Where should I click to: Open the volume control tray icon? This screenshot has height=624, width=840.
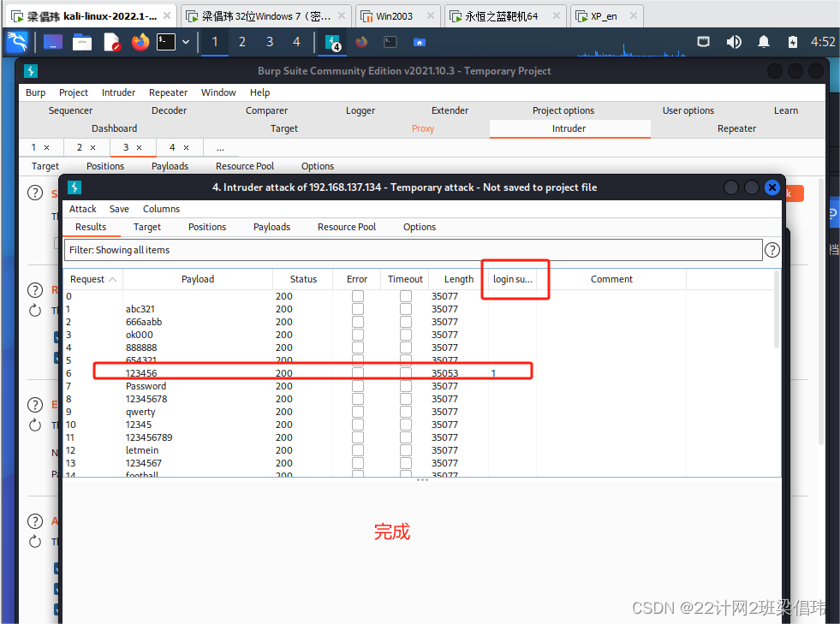[x=733, y=42]
